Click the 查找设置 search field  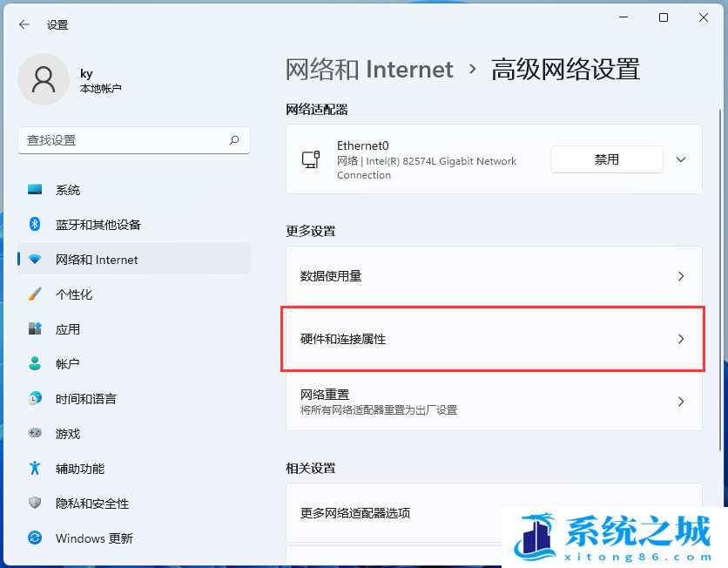click(x=122, y=140)
